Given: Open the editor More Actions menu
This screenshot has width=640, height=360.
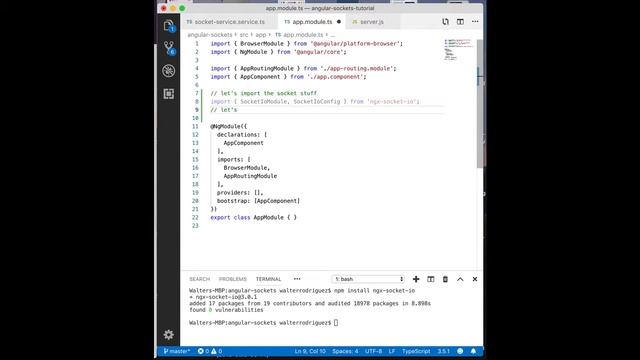Looking at the screenshot, I should [x=475, y=22].
